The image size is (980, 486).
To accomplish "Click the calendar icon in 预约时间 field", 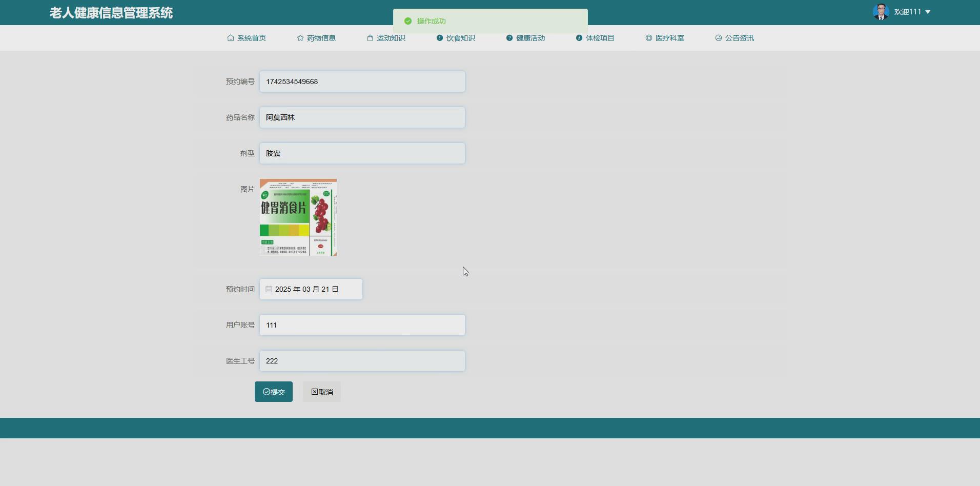I will coord(269,289).
